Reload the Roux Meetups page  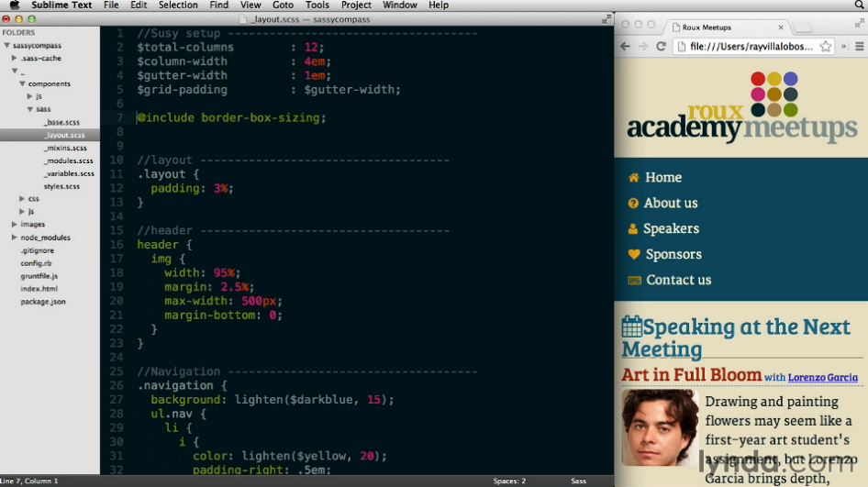[x=661, y=47]
